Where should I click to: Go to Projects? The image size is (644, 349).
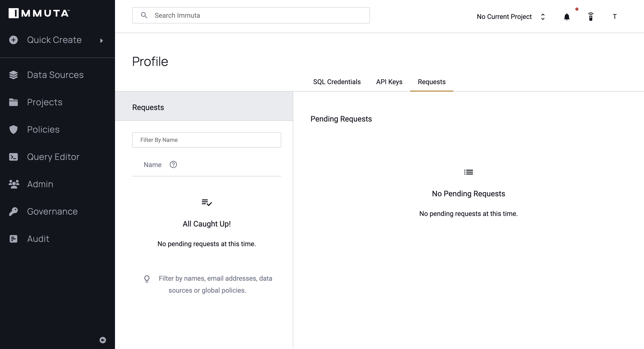point(45,102)
